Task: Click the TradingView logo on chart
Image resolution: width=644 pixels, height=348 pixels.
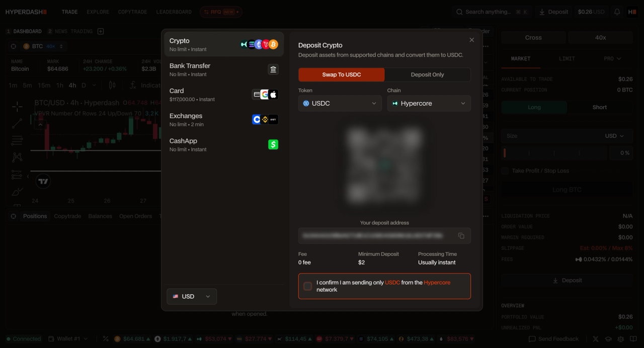Action: [x=43, y=182]
